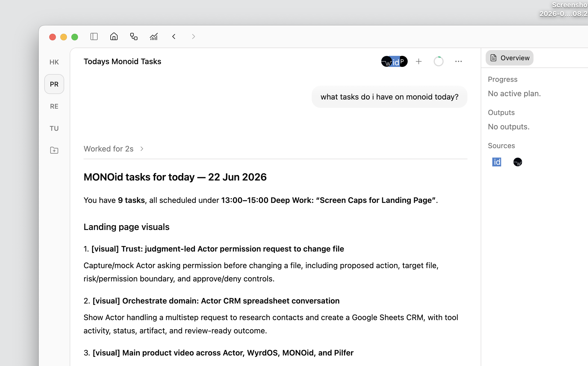Open the workflow nodes icon in toolbar

click(134, 36)
